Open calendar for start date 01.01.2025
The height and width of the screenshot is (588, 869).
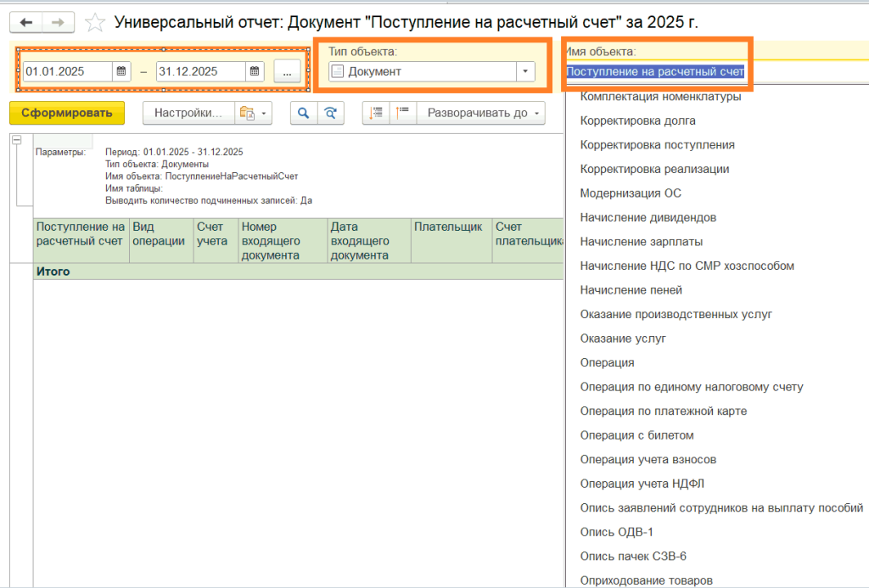[x=121, y=72]
